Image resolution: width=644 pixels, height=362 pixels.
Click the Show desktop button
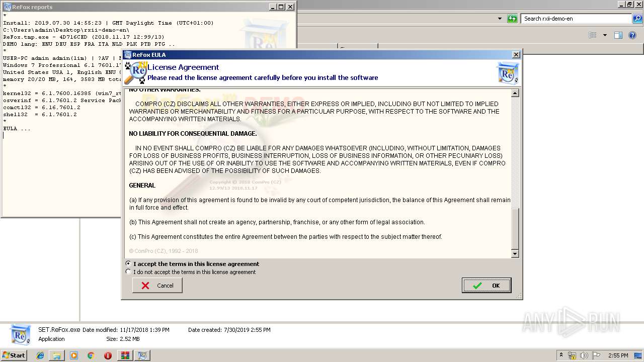coord(639,355)
